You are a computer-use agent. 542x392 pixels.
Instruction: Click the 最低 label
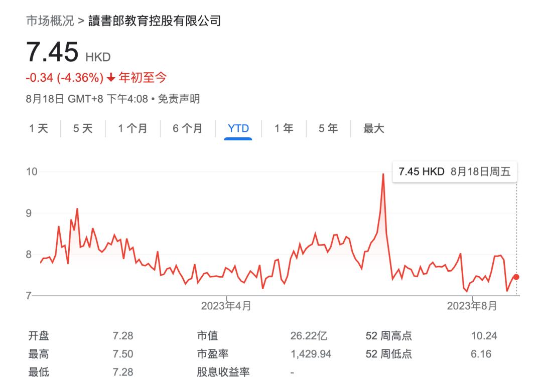coord(39,372)
